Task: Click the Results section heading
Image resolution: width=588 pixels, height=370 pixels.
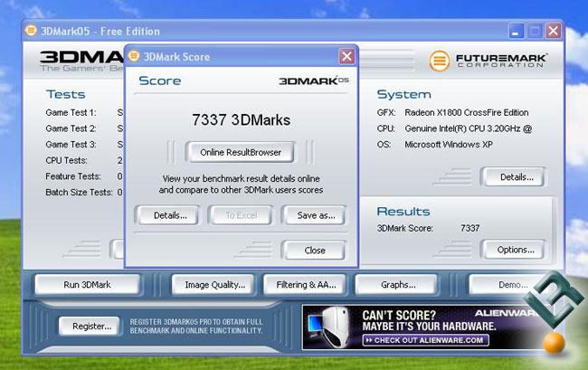Action: coord(403,212)
